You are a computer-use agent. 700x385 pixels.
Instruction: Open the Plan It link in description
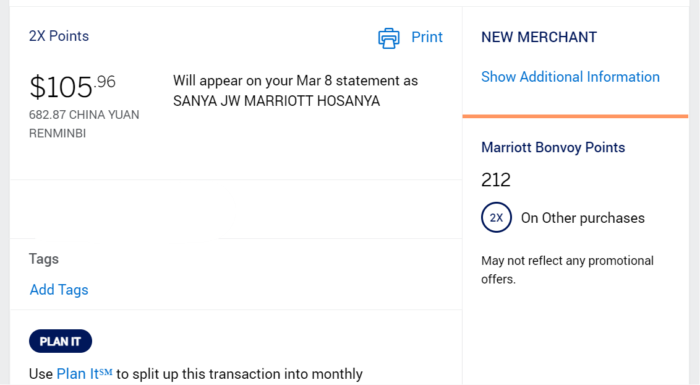[78, 373]
